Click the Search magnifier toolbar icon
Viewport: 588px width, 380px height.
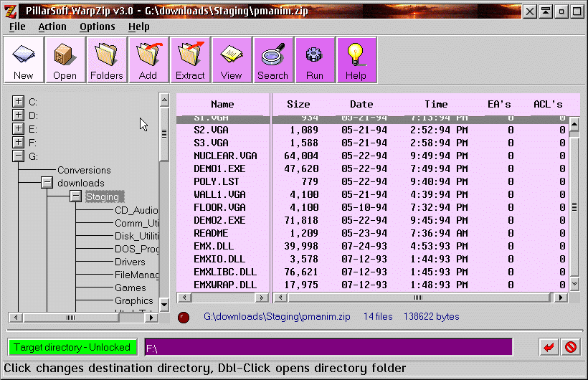click(273, 60)
